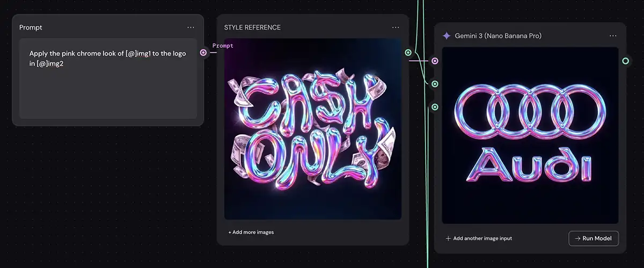The image size is (644, 268).
Task: Click Add another image input
Action: click(479, 238)
